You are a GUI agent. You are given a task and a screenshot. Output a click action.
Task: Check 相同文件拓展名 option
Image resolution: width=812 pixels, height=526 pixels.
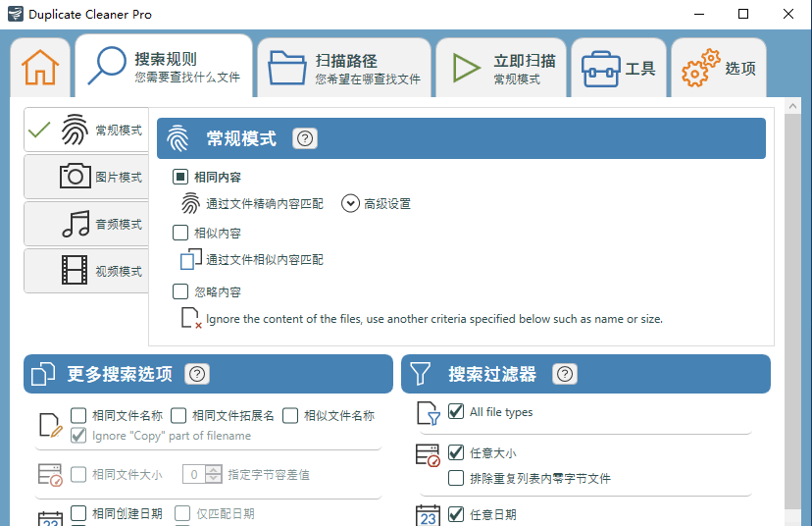178,415
